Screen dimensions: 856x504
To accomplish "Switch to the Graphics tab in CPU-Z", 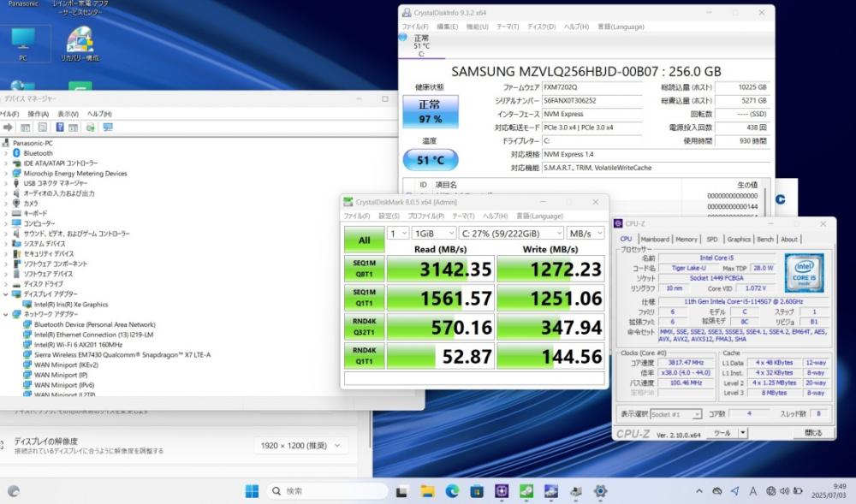I will pyautogui.click(x=739, y=239).
